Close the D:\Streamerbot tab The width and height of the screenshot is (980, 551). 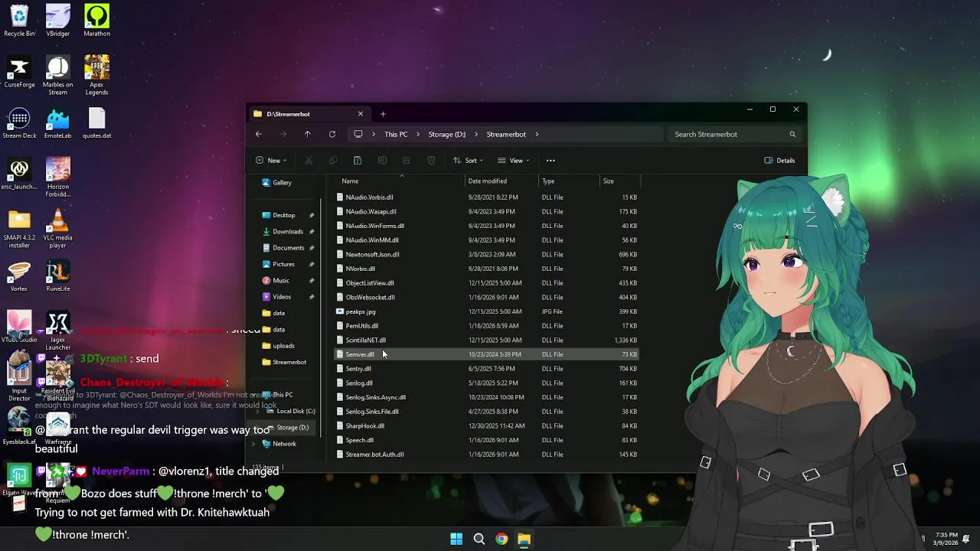click(361, 114)
